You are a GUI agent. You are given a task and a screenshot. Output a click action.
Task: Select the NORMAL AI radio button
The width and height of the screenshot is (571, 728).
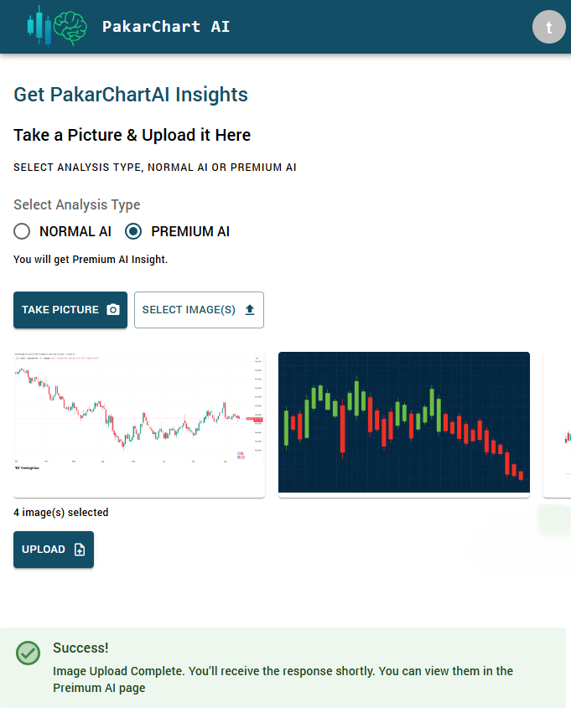22,231
